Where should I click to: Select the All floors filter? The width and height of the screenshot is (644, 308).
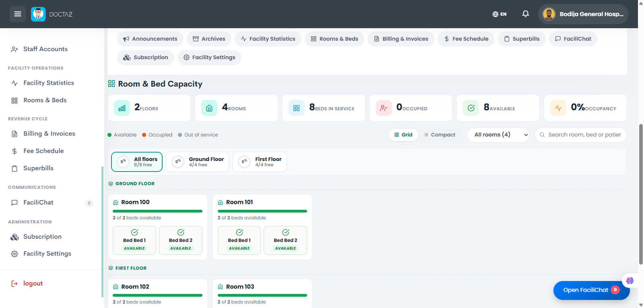[x=137, y=162]
